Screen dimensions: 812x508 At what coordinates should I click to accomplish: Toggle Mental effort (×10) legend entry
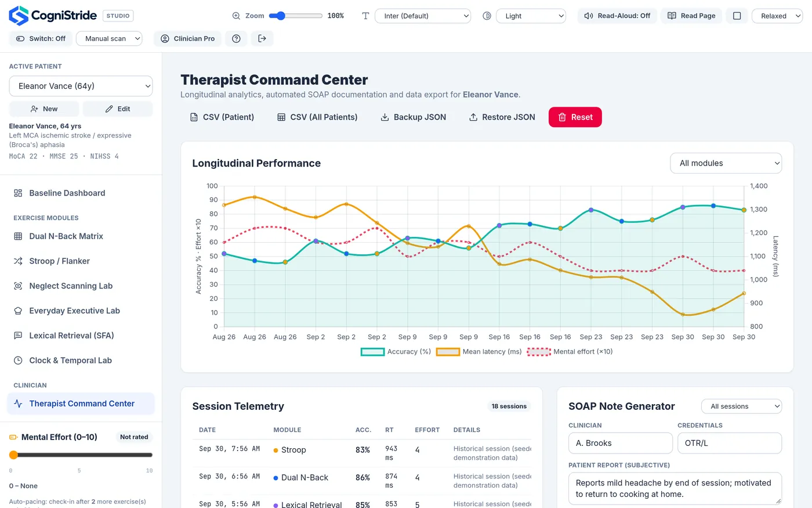(x=570, y=351)
